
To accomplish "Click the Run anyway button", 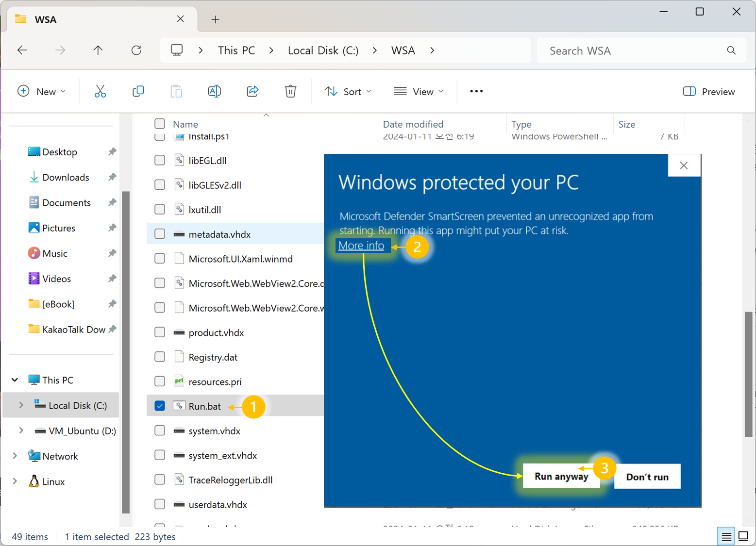I will [x=561, y=477].
